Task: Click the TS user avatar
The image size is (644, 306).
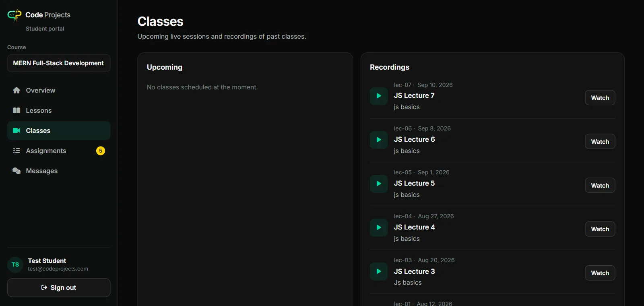Action: pyautogui.click(x=15, y=265)
